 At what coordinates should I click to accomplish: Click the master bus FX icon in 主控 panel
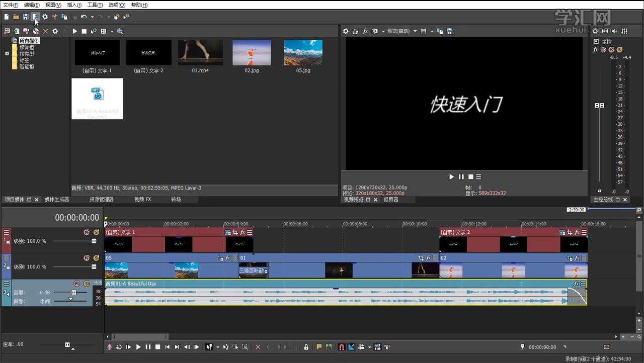596,50
